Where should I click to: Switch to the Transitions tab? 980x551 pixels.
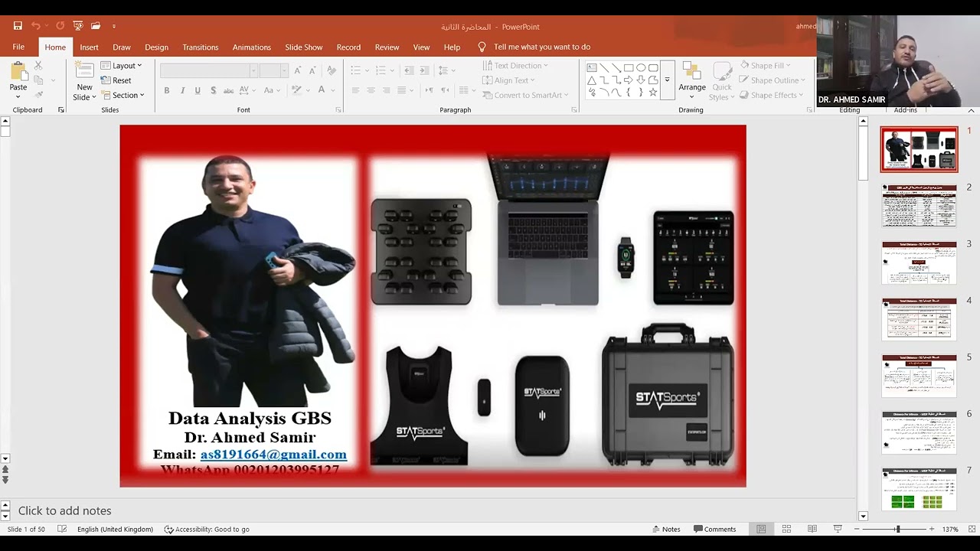[x=201, y=47]
